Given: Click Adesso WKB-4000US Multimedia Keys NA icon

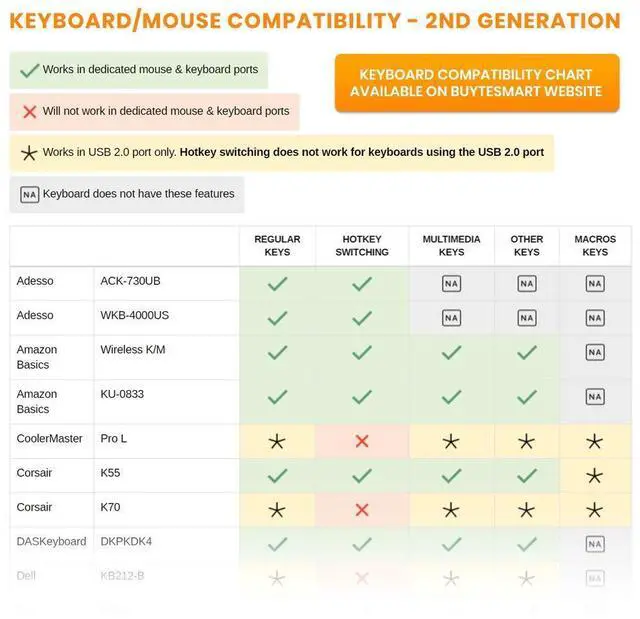Looking at the screenshot, I should (x=451, y=318).
